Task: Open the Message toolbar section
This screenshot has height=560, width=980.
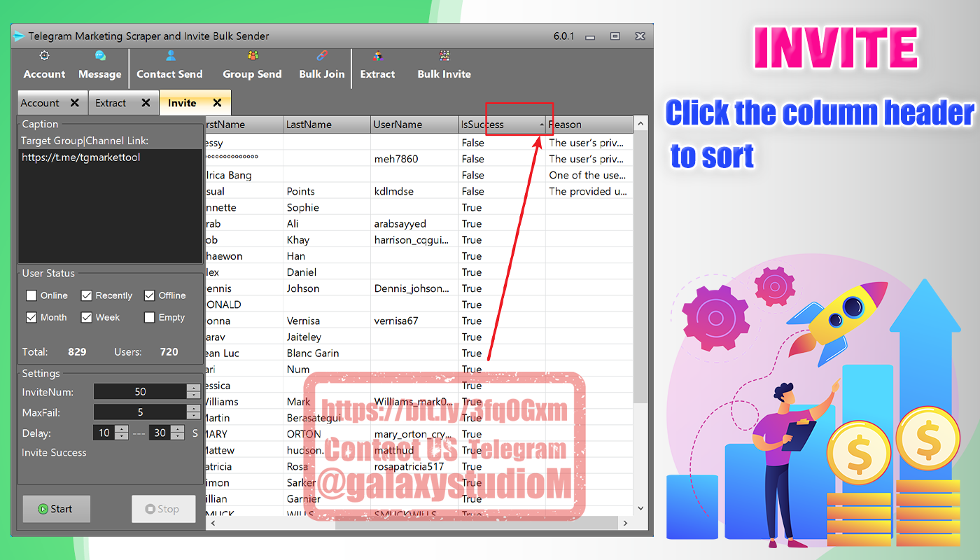Action: point(99,66)
